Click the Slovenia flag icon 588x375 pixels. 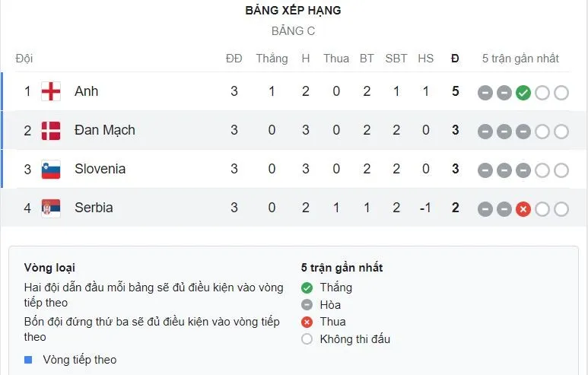pyautogui.click(x=51, y=169)
